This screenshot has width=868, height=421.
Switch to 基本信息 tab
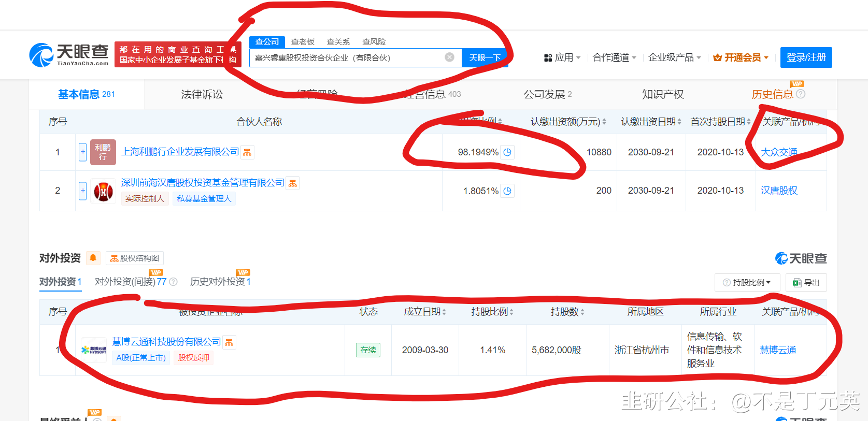point(87,94)
